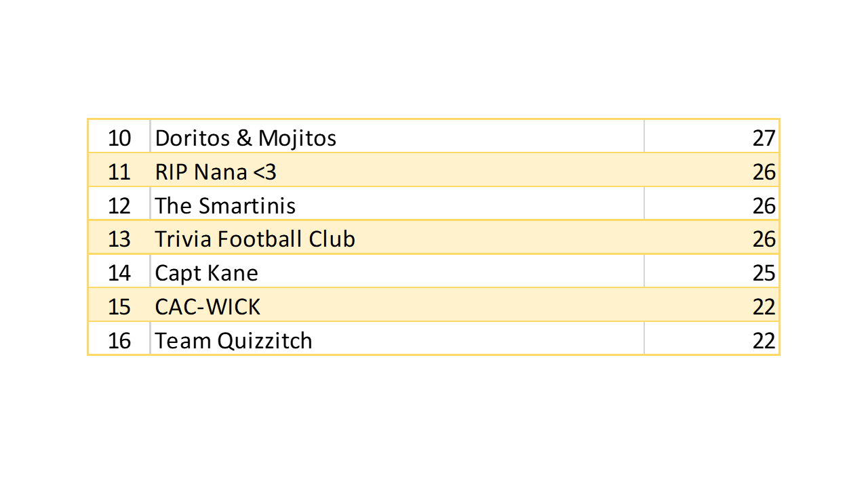Select Team Quizzitch's score of 22
This screenshot has height=488, width=868.
pyautogui.click(x=764, y=340)
